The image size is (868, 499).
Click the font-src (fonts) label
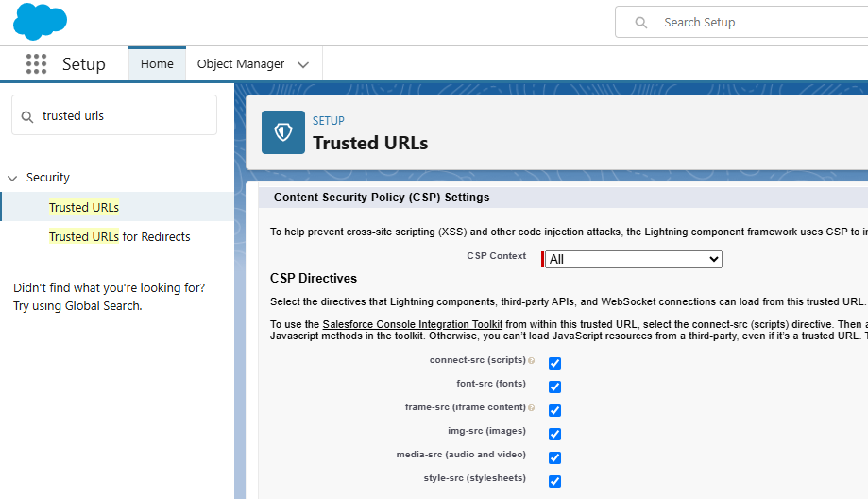pyautogui.click(x=491, y=384)
